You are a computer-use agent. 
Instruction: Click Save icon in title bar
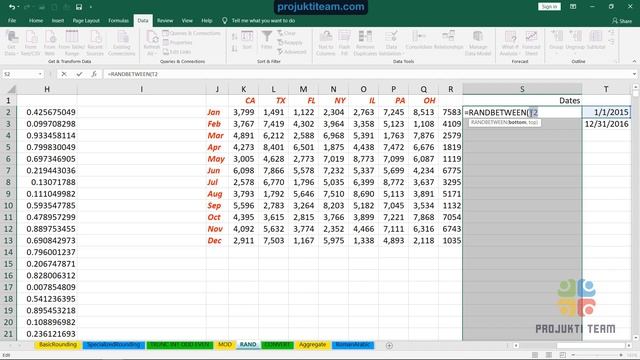click(79, 7)
